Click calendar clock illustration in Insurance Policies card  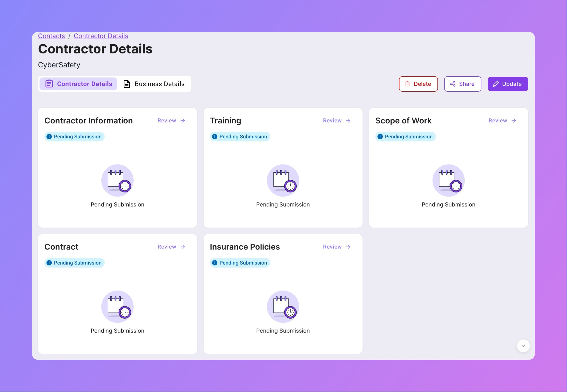click(x=283, y=307)
